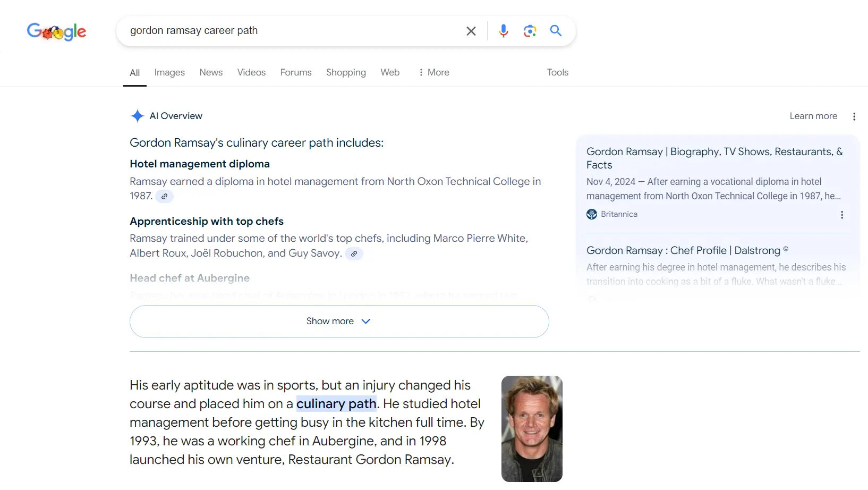This screenshot has height=490, width=868.
Task: Open three-dot menu on the Britannica card
Action: 842,215
